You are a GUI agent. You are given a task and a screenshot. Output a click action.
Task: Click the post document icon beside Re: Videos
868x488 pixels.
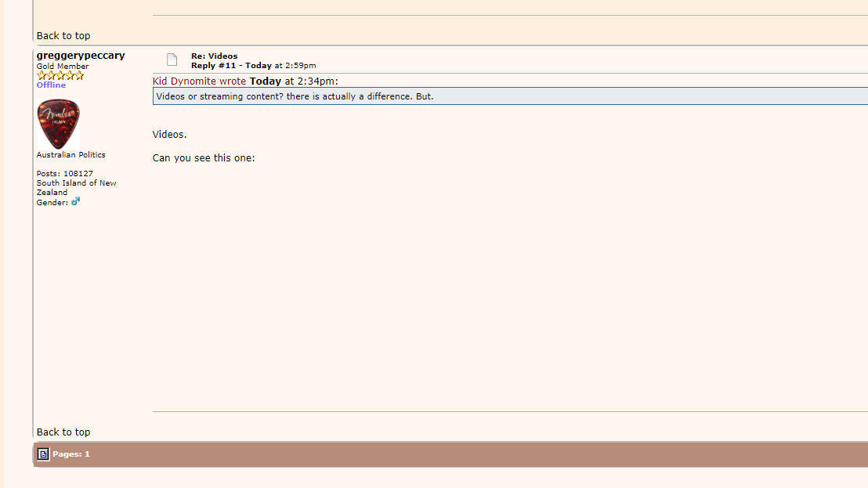click(172, 60)
